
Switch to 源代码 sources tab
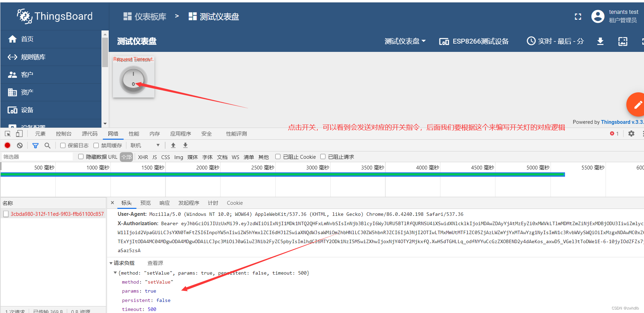pyautogui.click(x=90, y=134)
